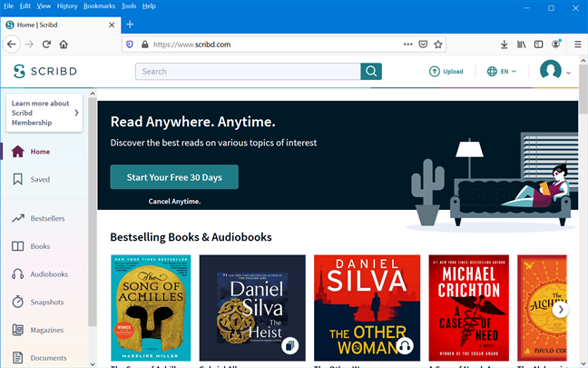Reload the current page
The image size is (588, 368).
pyautogui.click(x=46, y=45)
